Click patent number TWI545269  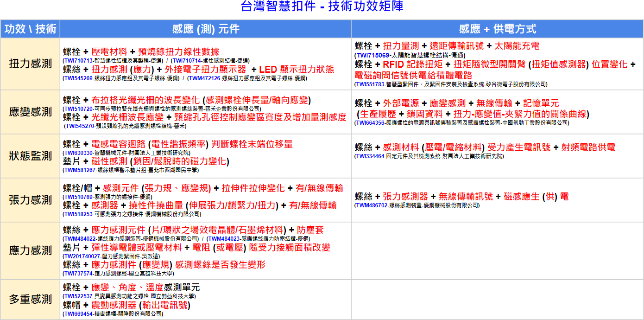78,78
